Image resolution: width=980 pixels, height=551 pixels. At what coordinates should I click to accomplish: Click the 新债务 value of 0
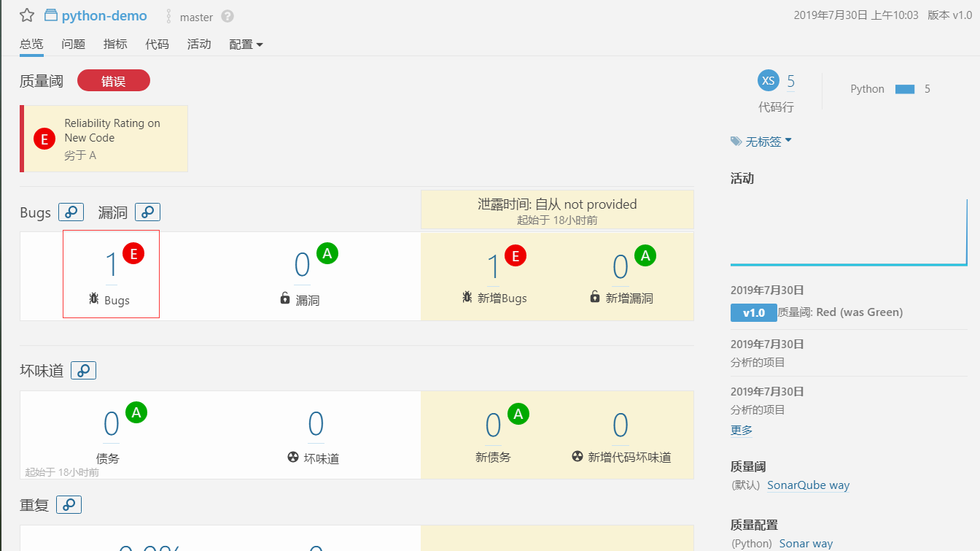coord(494,425)
